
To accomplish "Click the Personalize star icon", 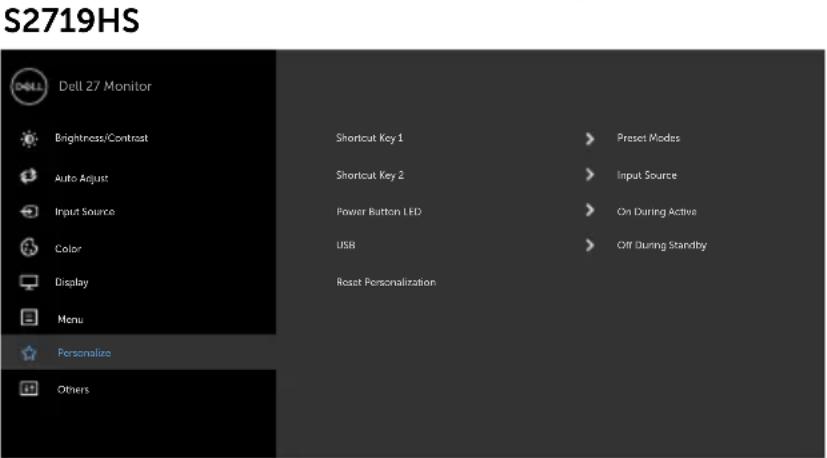I will tap(28, 353).
